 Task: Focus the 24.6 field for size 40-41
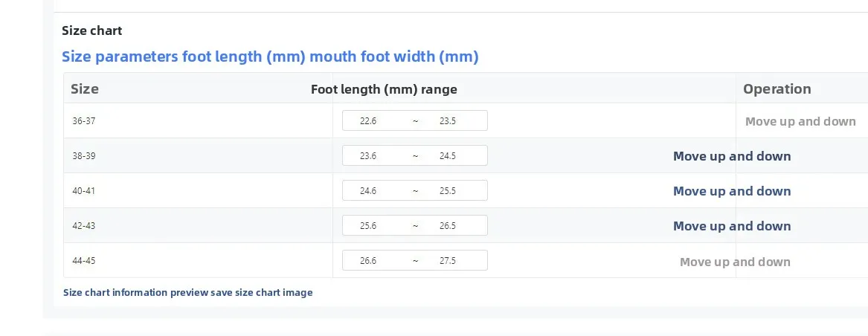pyautogui.click(x=368, y=191)
